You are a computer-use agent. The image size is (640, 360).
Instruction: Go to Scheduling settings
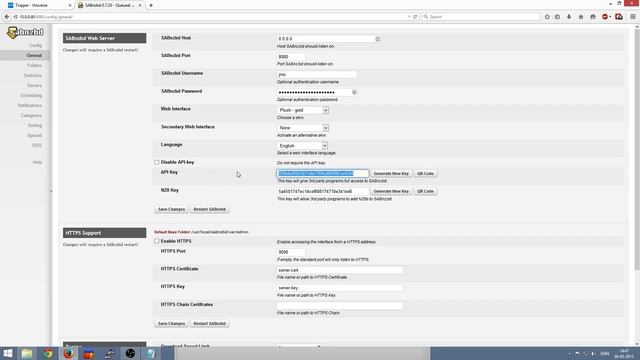click(31, 96)
